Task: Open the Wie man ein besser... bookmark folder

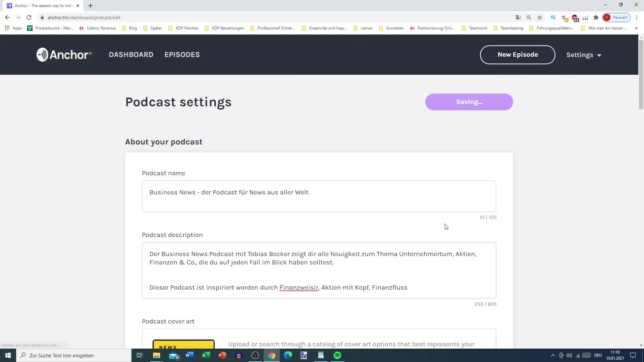Action: tap(603, 28)
